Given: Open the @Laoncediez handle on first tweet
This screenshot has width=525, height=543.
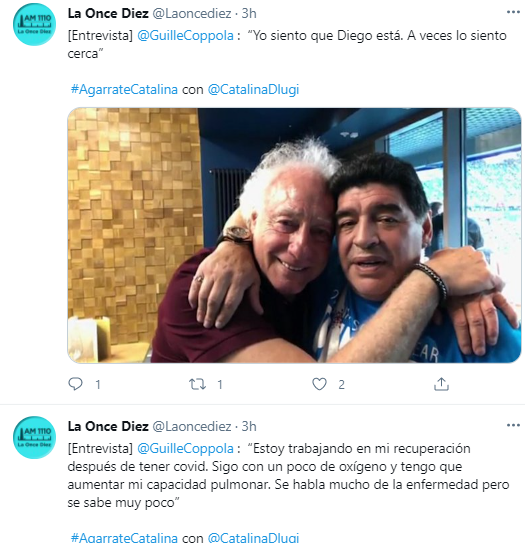Looking at the screenshot, I should pos(192,14).
